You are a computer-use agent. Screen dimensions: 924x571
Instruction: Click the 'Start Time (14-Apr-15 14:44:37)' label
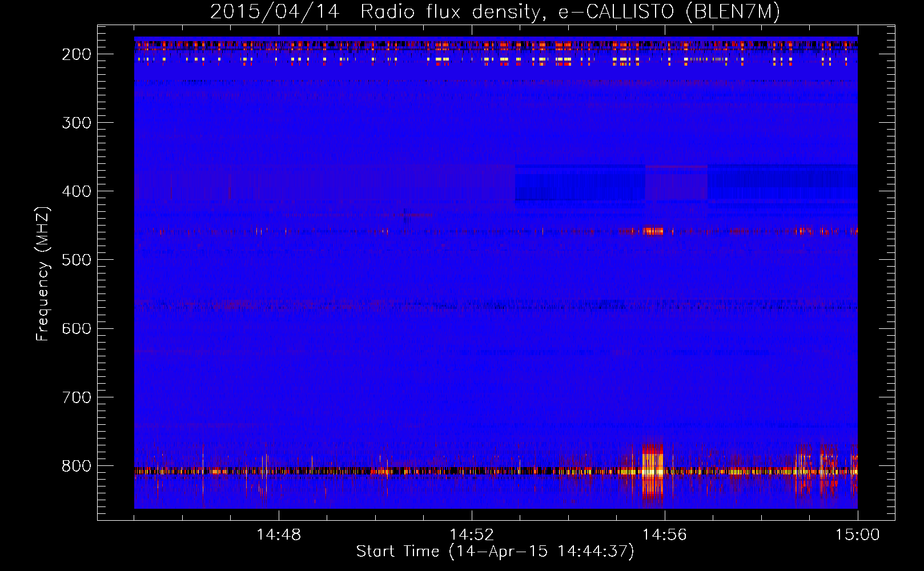pyautogui.click(x=495, y=552)
